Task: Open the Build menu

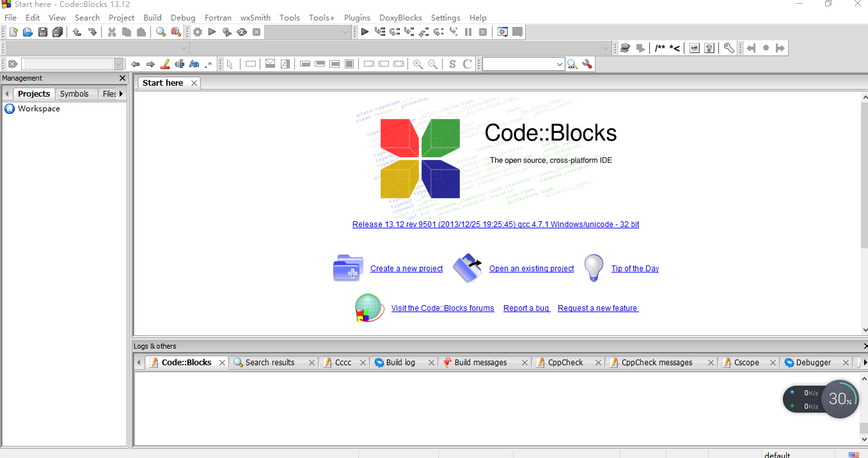Action: point(152,18)
